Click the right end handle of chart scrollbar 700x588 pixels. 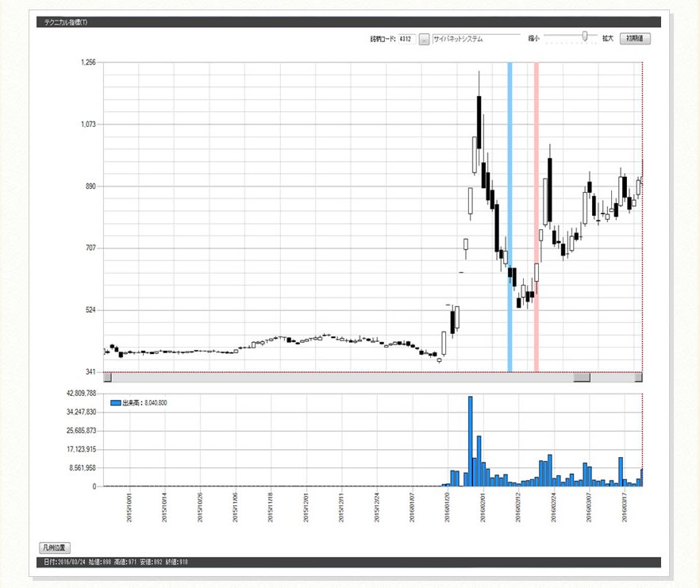click(638, 378)
